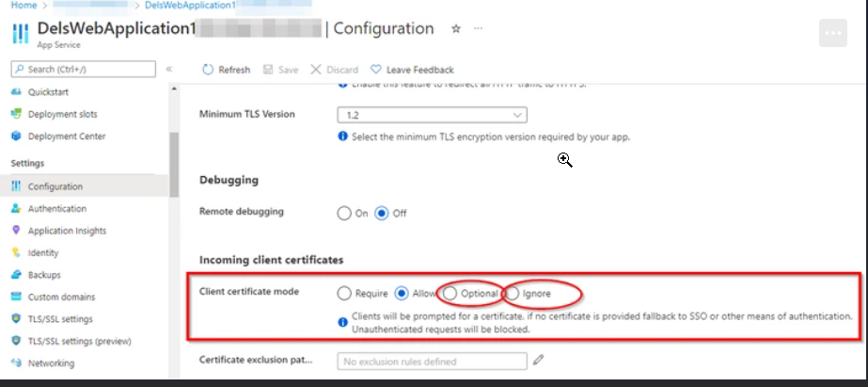Favorite this page with the star icon
The height and width of the screenshot is (387, 868).
[456, 29]
